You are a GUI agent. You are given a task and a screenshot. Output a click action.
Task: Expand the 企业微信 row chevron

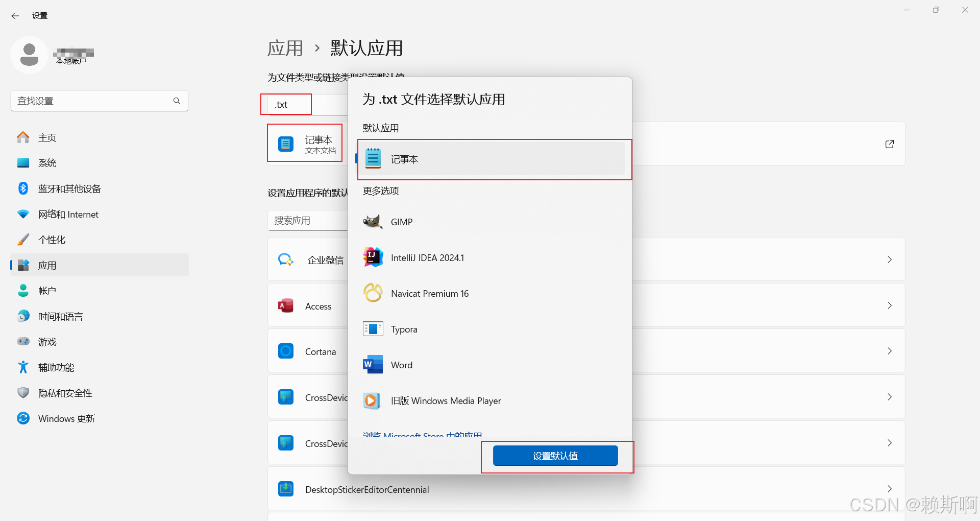(890, 259)
